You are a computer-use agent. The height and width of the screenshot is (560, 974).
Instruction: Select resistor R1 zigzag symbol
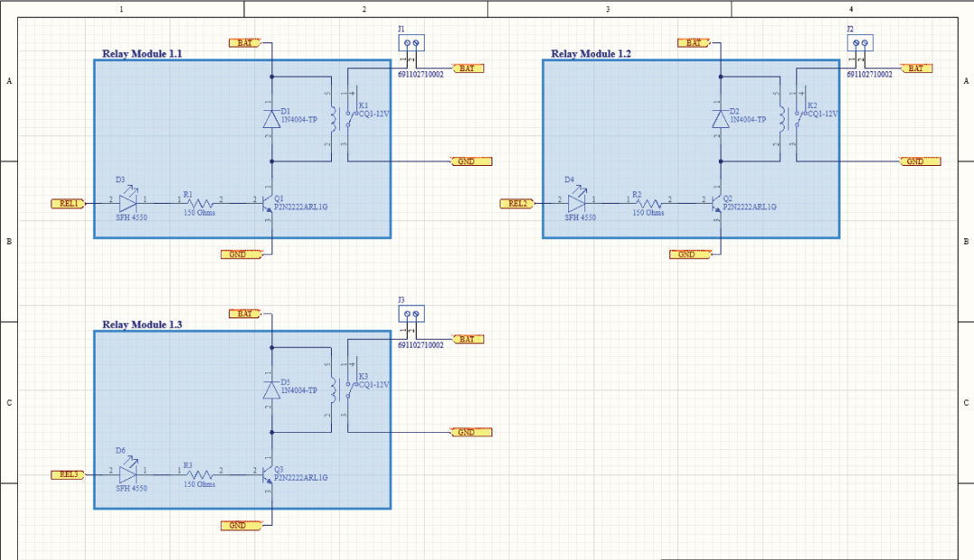pos(200,202)
